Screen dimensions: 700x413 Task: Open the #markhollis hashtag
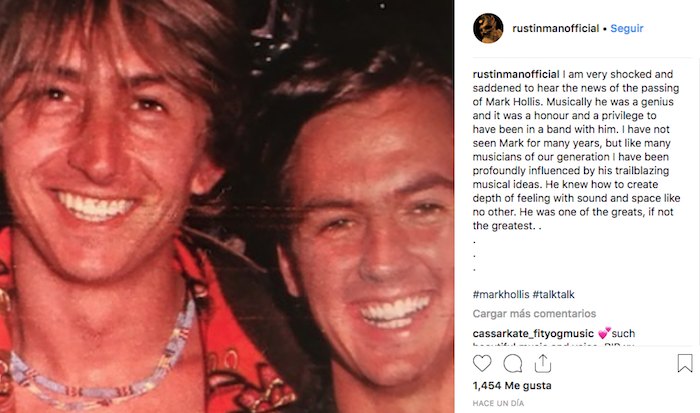click(501, 295)
